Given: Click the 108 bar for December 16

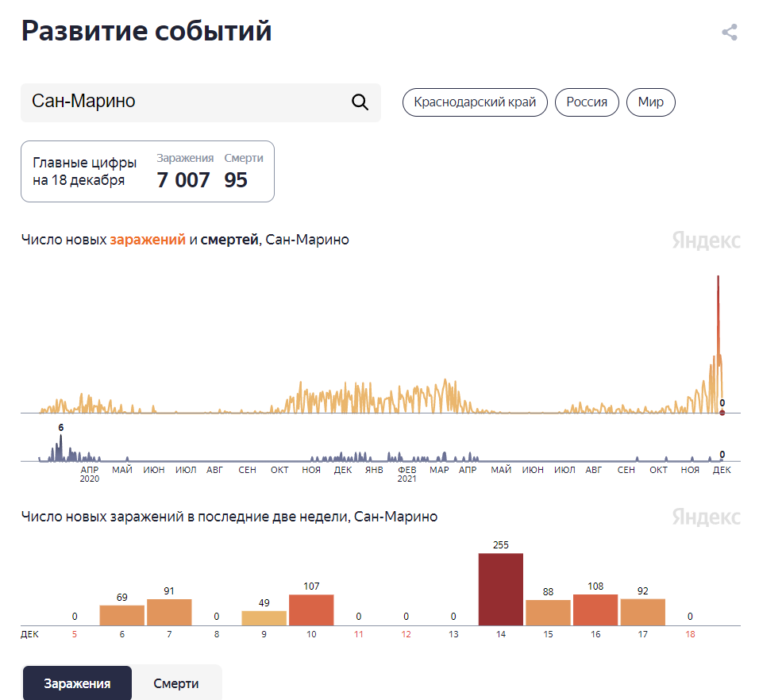Looking at the screenshot, I should [595, 610].
